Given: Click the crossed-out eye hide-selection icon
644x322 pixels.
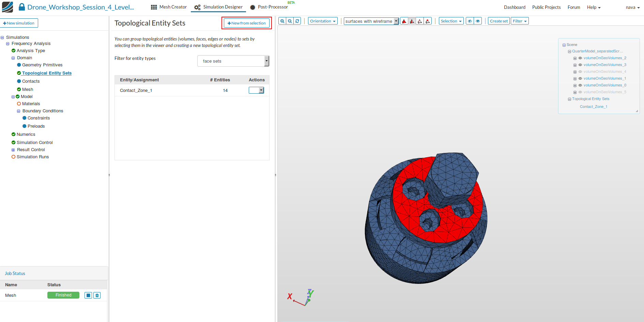Looking at the screenshot, I should pos(470,21).
